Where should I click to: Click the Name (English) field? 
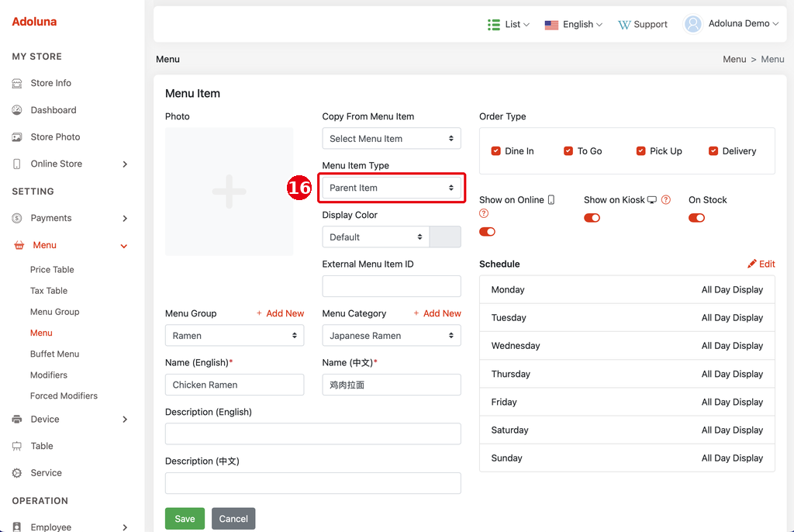(234, 385)
